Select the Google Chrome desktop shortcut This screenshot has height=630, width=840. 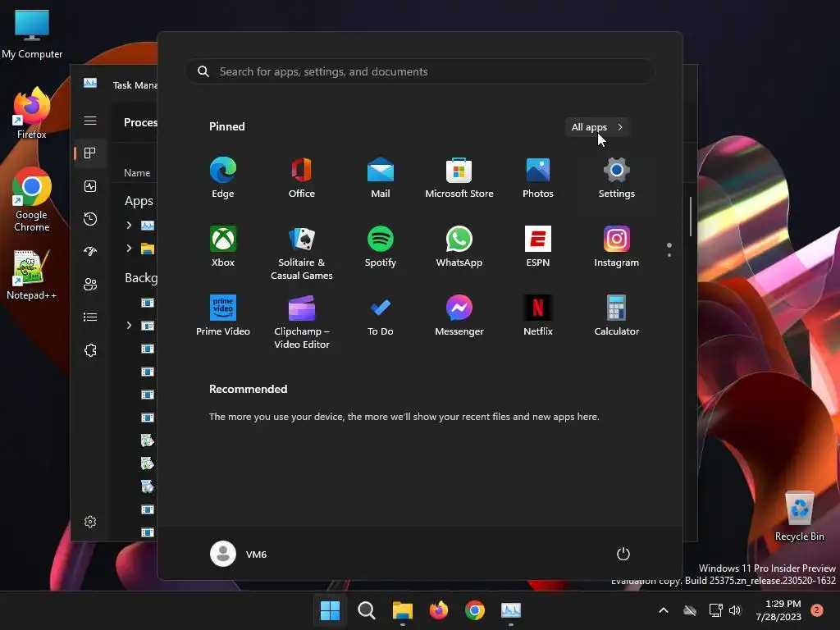click(x=32, y=199)
